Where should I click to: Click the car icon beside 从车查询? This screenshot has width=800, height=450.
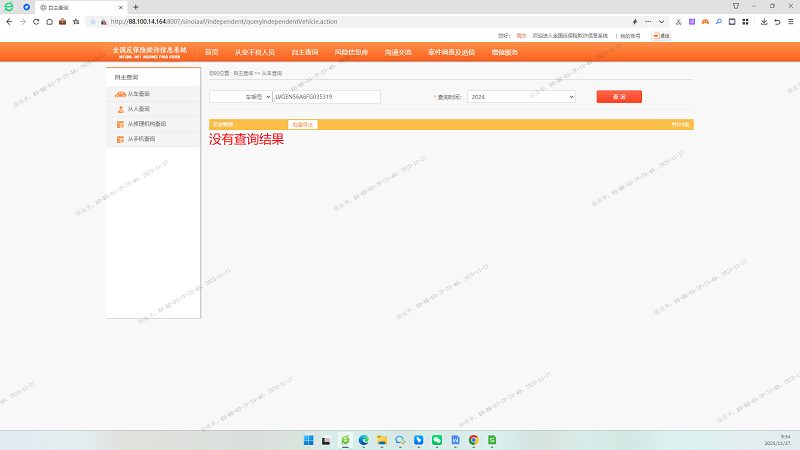coord(120,93)
